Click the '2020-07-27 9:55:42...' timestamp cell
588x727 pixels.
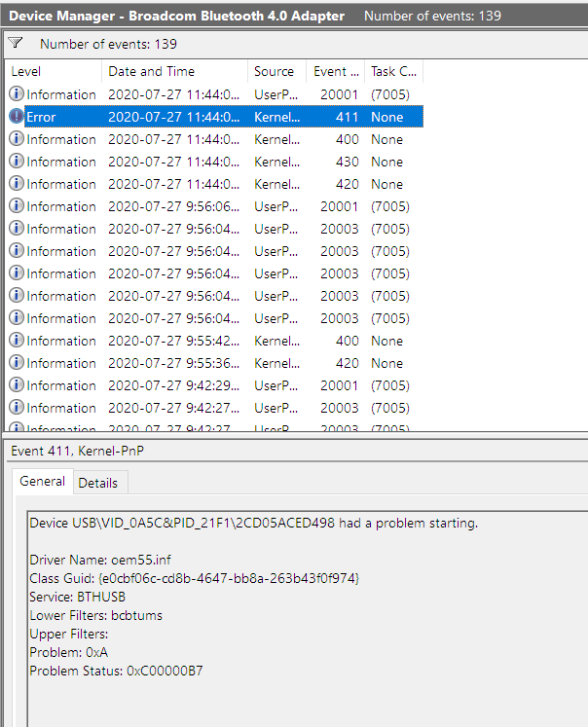(174, 341)
